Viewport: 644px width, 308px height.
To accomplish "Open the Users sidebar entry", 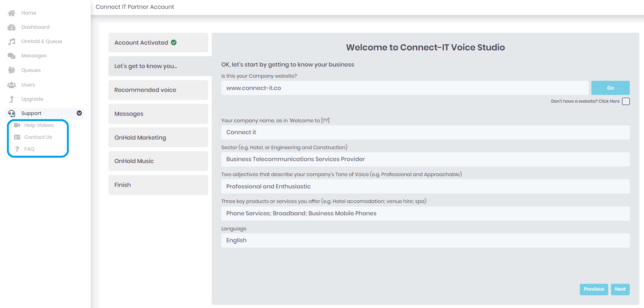I will click(28, 85).
